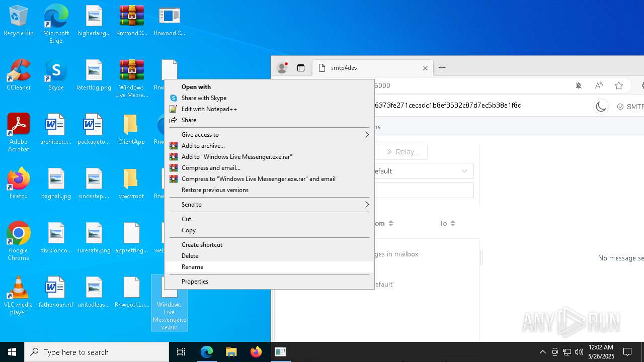This screenshot has width=644, height=362.
Task: Choose Add to archive... option
Action: tap(270, 146)
